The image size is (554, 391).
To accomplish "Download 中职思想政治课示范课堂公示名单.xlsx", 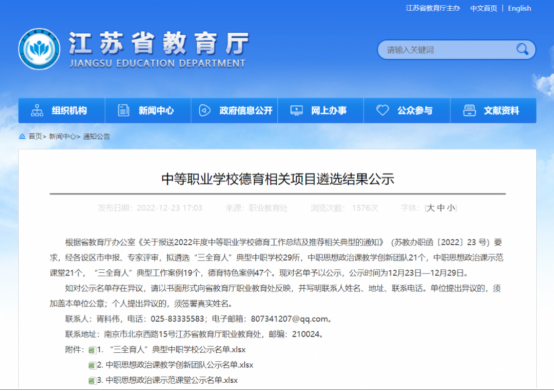I will click(167, 380).
